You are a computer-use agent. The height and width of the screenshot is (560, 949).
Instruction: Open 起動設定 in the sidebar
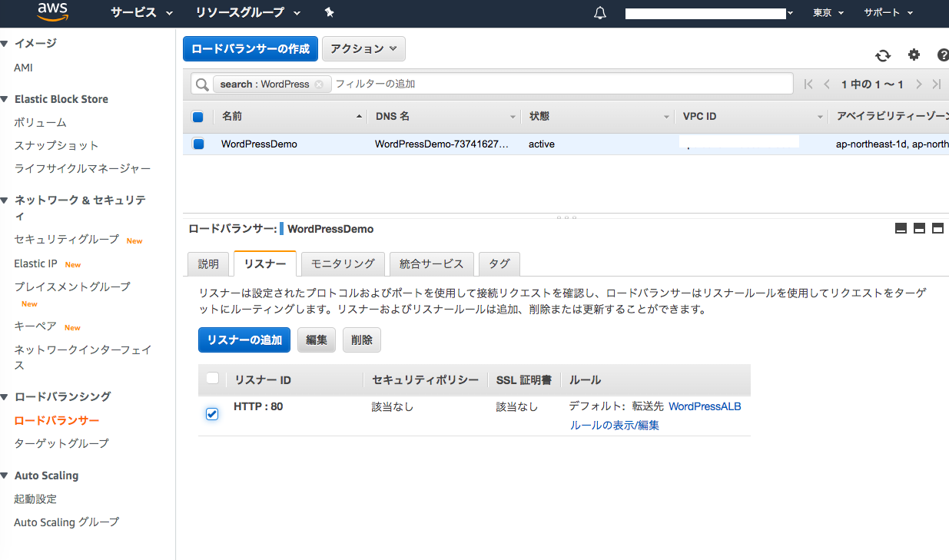coord(35,499)
